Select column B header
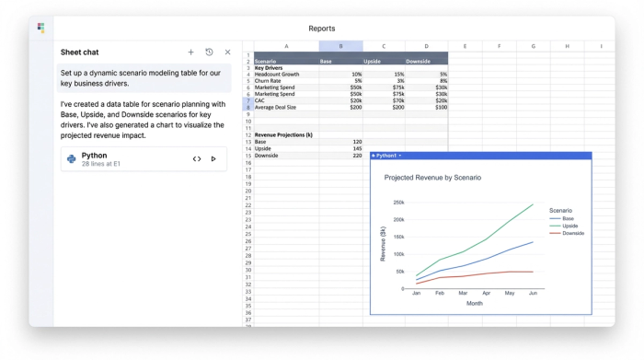The width and height of the screenshot is (644, 360). 341,46
